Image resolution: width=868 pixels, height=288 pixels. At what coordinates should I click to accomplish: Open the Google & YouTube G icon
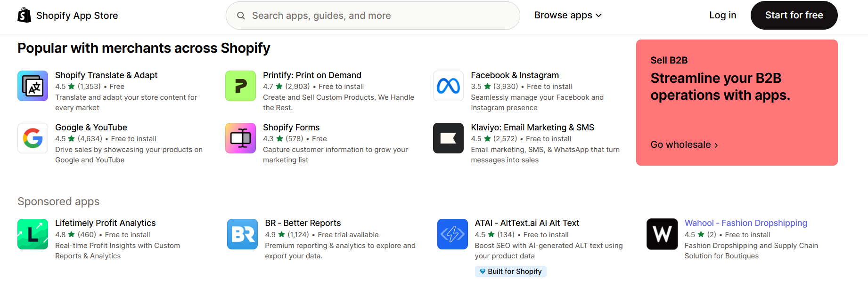(x=33, y=138)
